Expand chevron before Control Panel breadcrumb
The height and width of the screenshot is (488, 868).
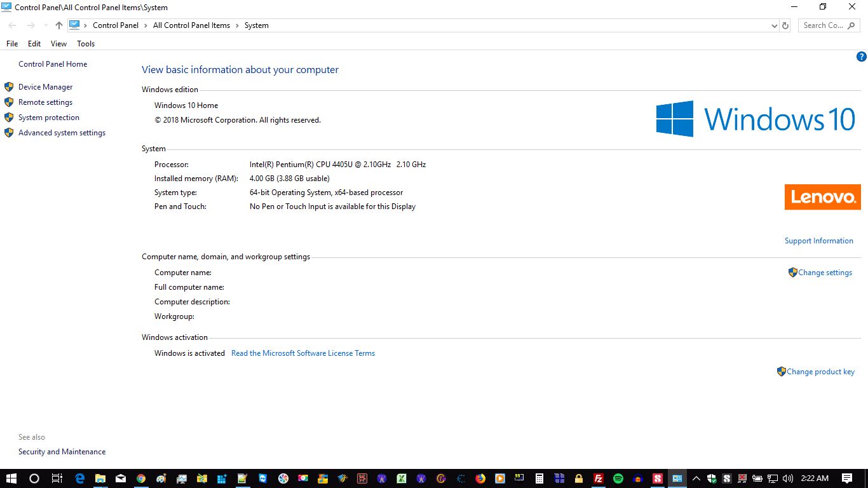86,25
